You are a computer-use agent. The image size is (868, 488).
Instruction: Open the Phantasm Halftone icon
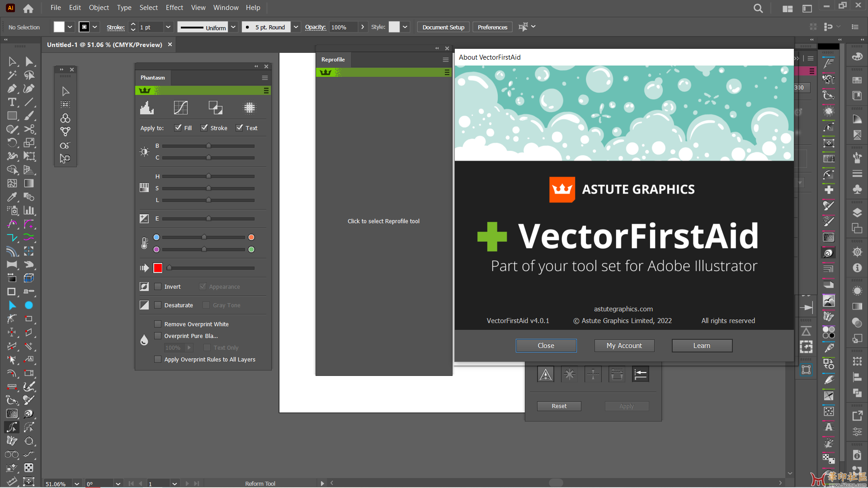pos(250,108)
